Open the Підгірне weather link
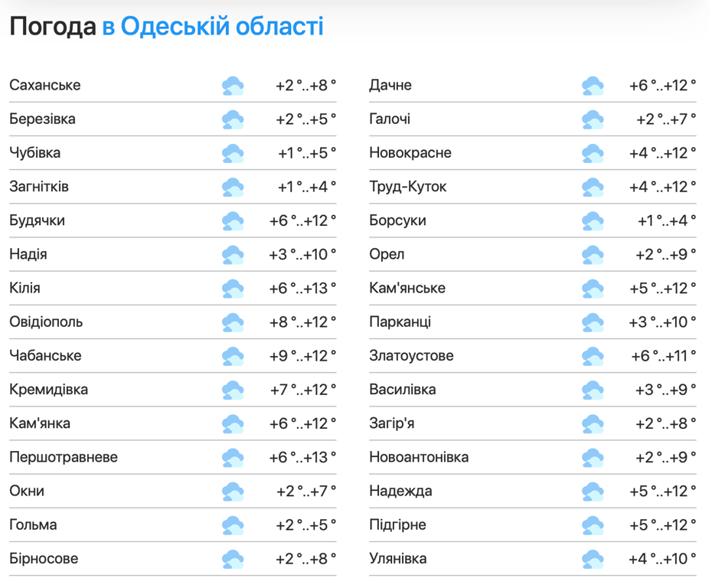Image resolution: width=709 pixels, height=588 pixels. pyautogui.click(x=397, y=524)
